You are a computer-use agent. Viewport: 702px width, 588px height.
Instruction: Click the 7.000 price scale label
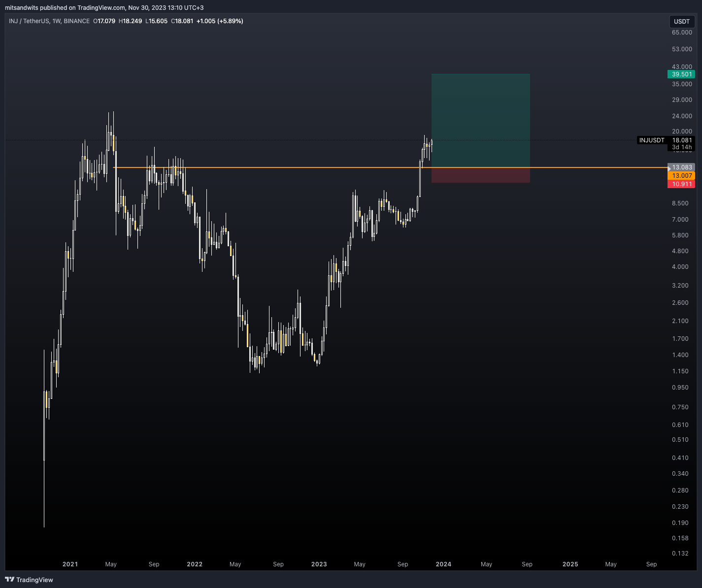[x=680, y=220]
